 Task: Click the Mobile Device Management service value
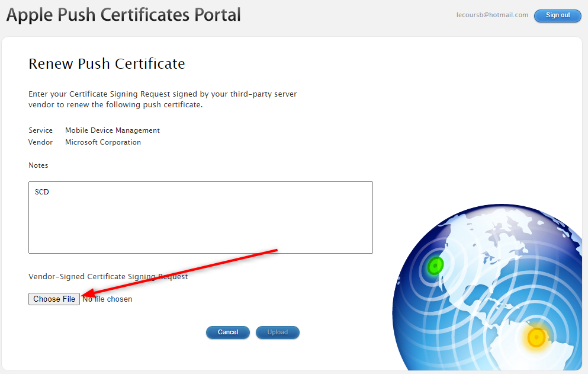pos(113,130)
